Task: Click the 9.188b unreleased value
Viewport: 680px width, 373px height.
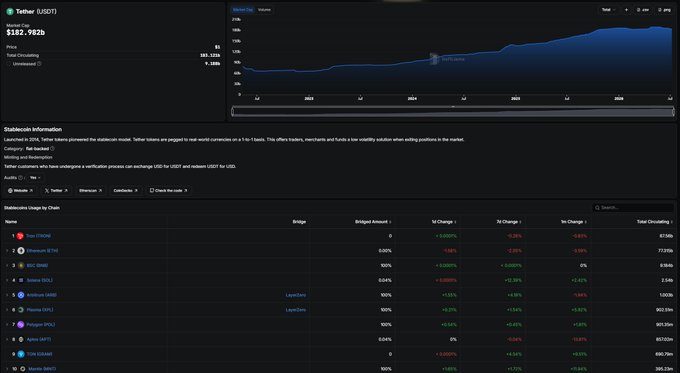Action: pyautogui.click(x=212, y=64)
